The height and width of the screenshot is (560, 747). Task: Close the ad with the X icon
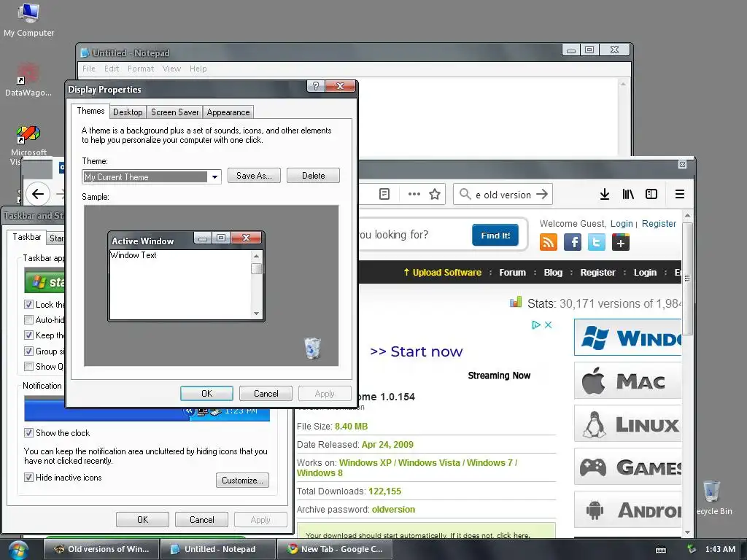[x=549, y=324]
